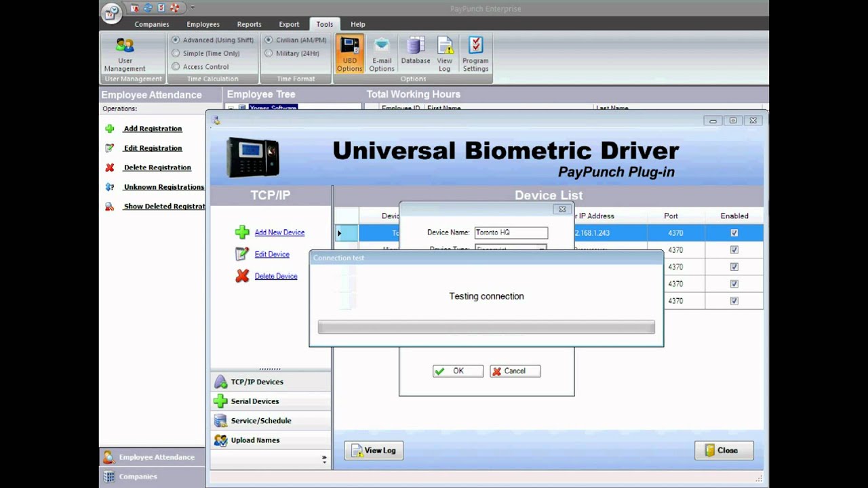Image resolution: width=868 pixels, height=488 pixels.
Task: Open the Service/Schedule section
Action: [271, 421]
